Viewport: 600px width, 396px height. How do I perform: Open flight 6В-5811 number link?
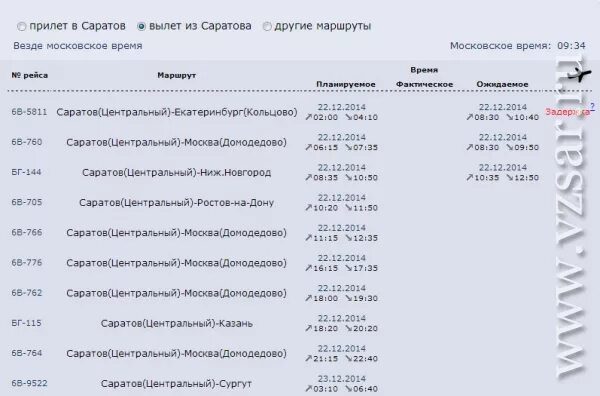(29, 112)
